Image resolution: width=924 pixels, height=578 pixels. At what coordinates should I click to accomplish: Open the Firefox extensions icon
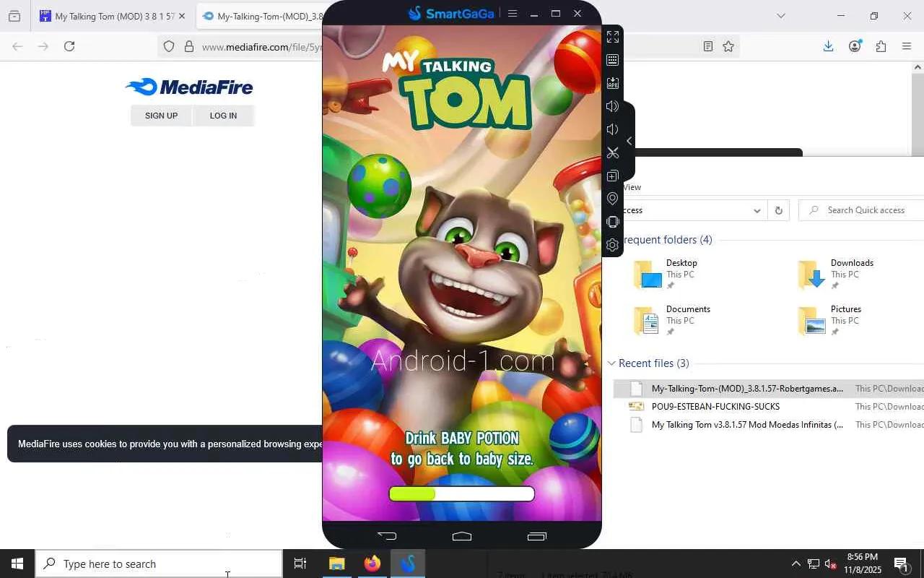tap(881, 46)
